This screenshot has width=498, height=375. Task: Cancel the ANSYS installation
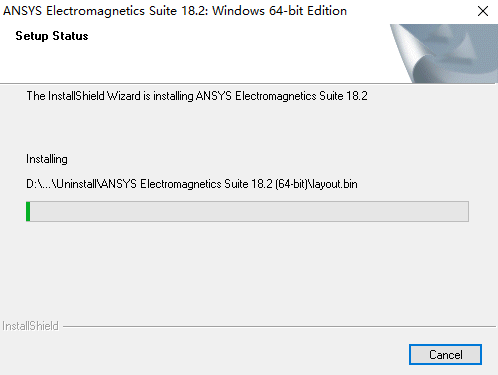point(445,354)
